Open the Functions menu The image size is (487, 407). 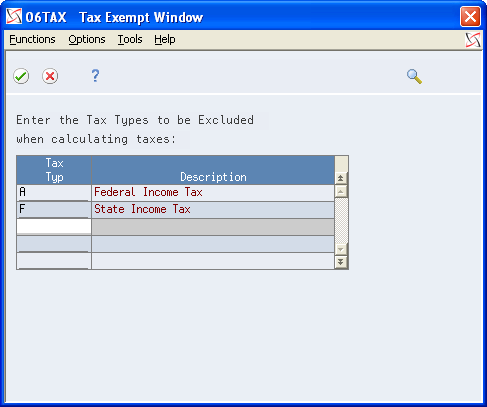tap(32, 40)
